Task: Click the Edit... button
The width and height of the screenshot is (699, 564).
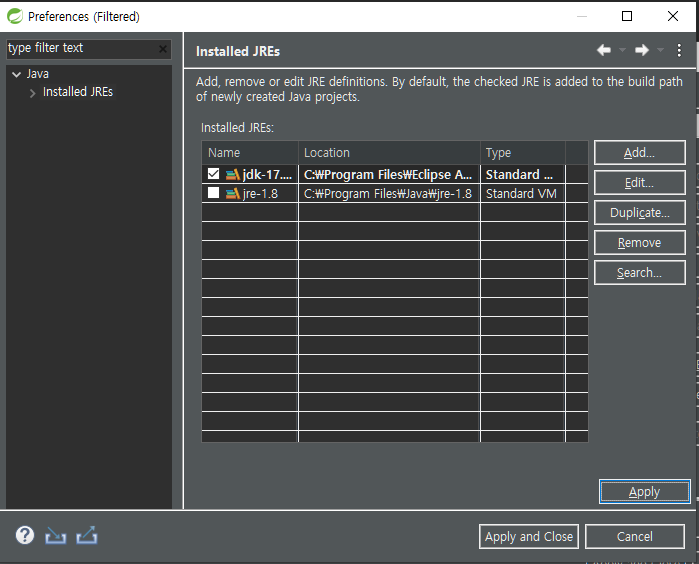Action: pos(640,182)
